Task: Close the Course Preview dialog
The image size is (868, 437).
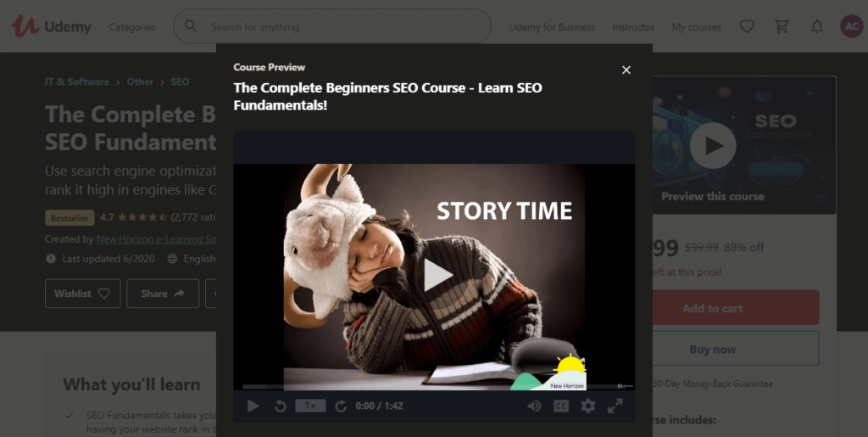Action: point(626,70)
